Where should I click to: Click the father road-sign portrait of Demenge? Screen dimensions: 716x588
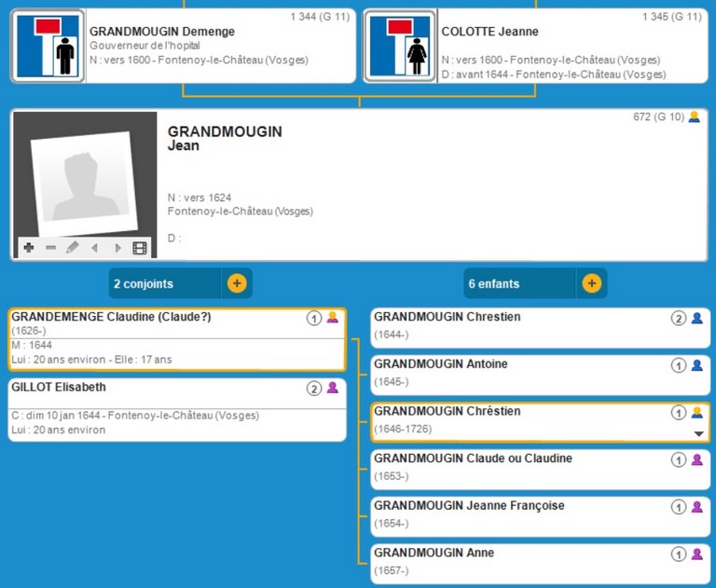pos(49,47)
